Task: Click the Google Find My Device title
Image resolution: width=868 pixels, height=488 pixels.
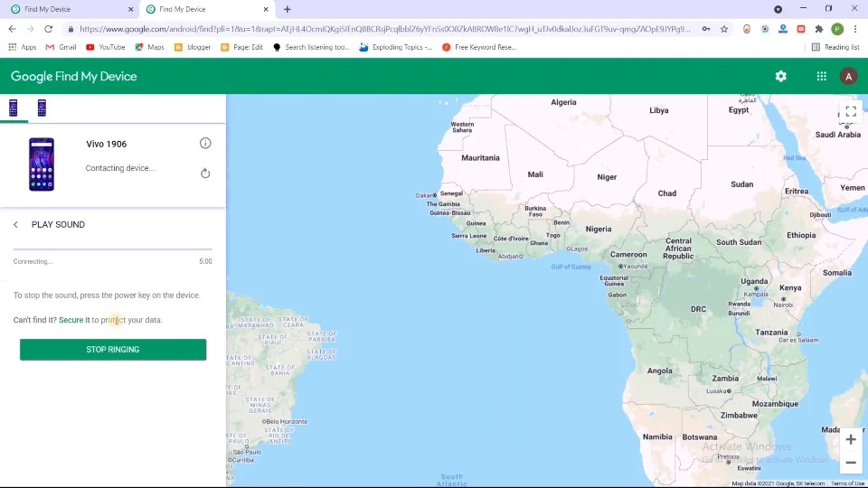Action: tap(73, 76)
